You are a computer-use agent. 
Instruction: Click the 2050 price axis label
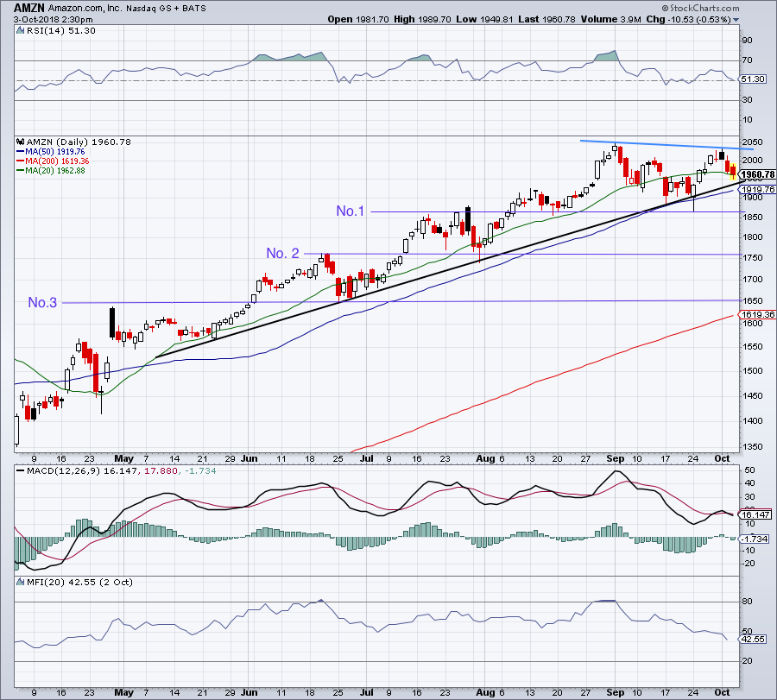pos(752,142)
